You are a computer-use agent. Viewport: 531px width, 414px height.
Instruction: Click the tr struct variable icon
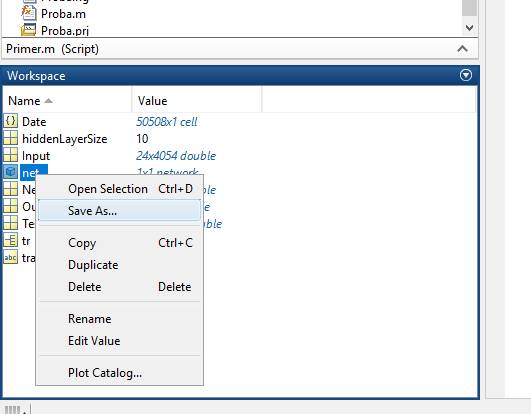(10, 241)
